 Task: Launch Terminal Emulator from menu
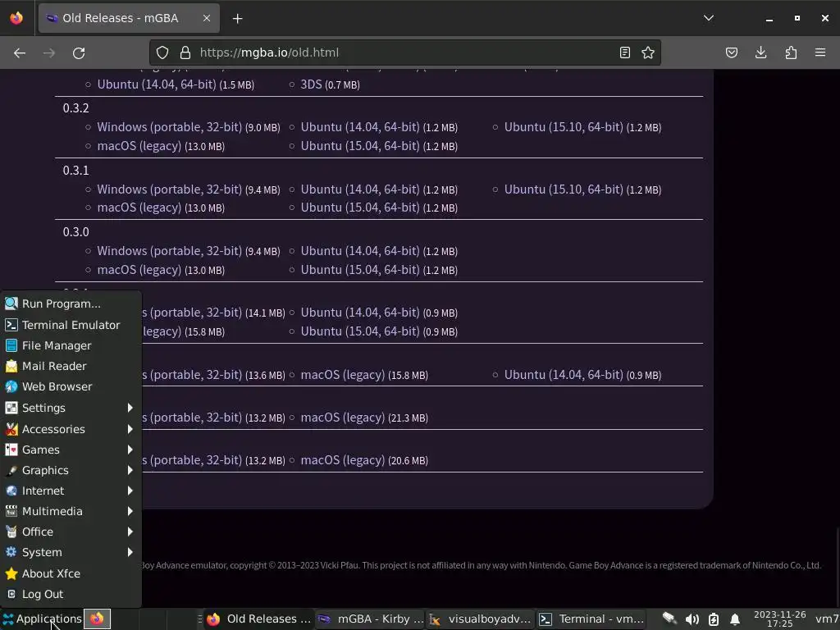tap(71, 325)
